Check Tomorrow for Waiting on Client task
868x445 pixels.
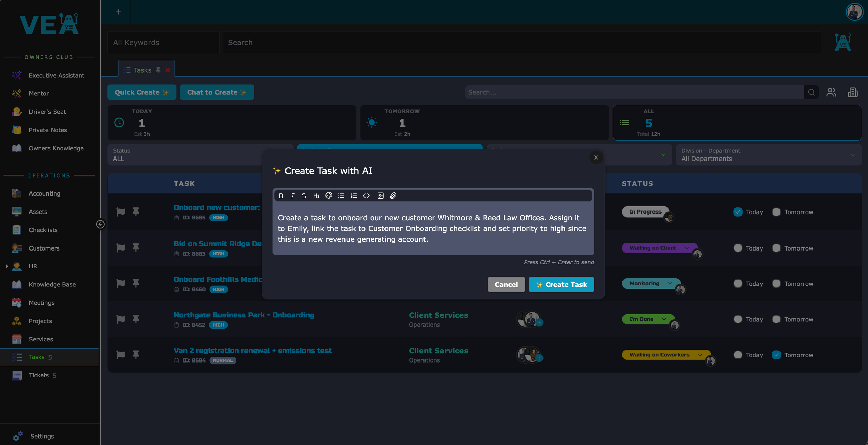click(776, 248)
